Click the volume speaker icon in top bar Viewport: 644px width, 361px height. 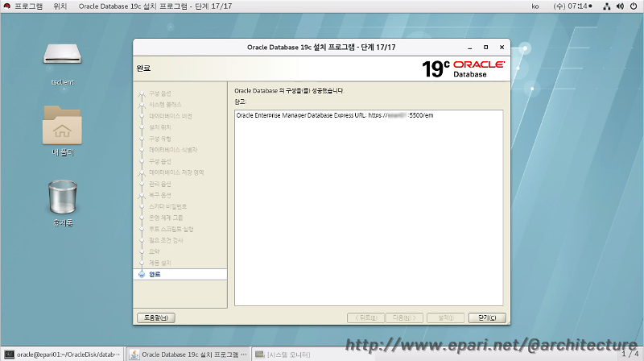(x=620, y=6)
